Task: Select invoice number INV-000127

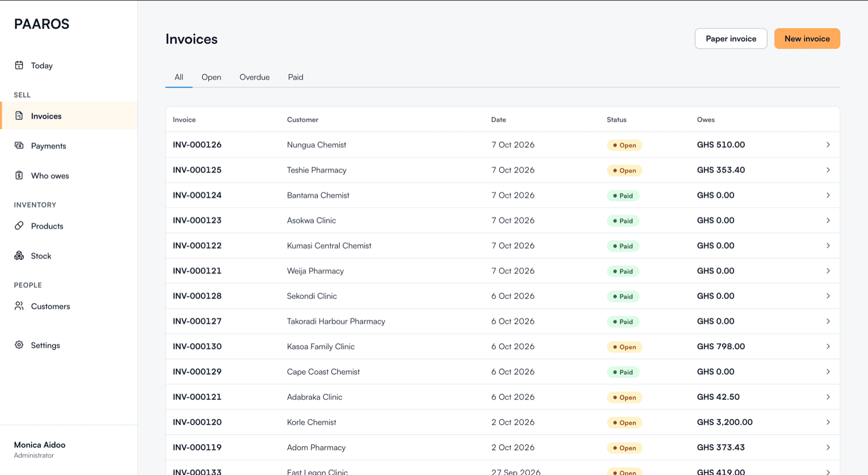Action: 197,321
